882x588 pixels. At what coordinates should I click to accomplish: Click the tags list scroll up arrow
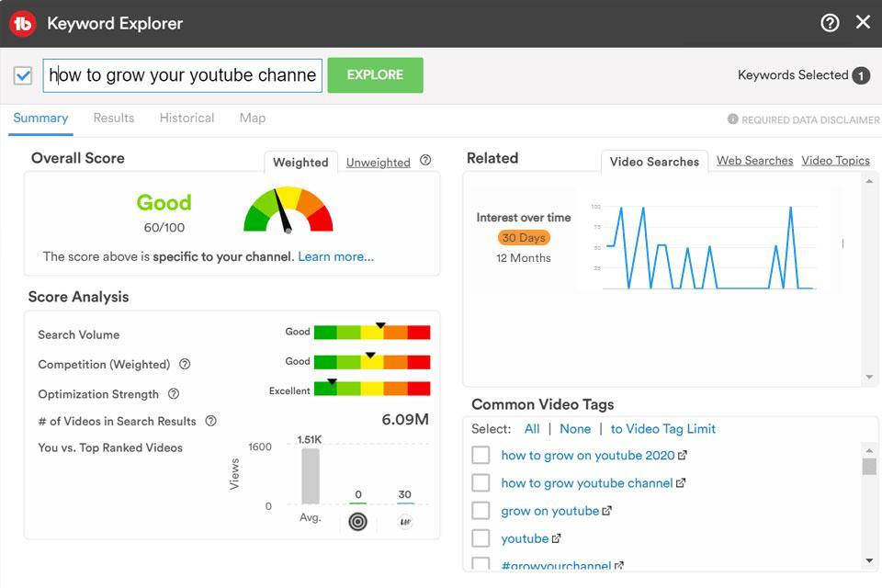[869, 451]
